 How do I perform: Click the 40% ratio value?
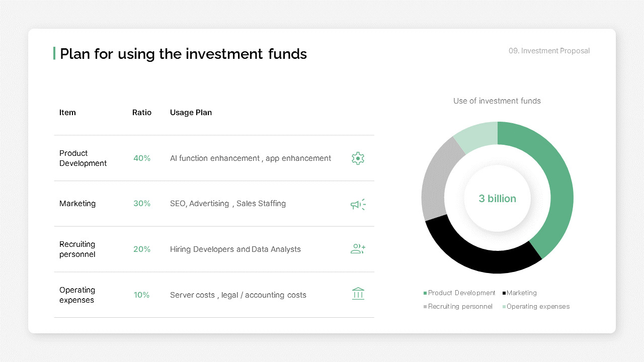click(x=142, y=158)
